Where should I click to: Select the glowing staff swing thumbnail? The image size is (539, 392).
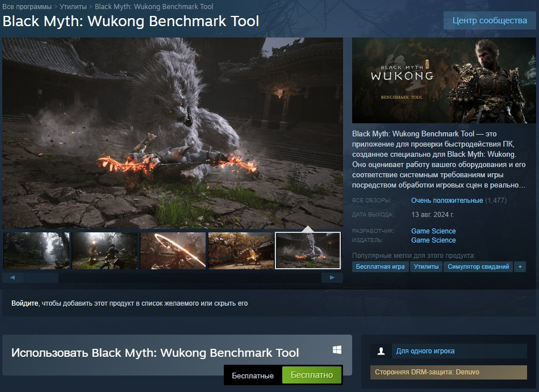point(173,251)
